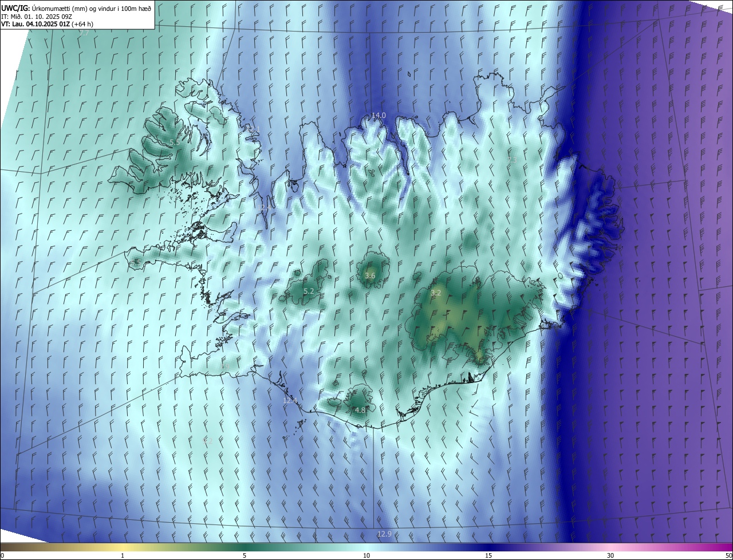Click the color scale tick label 50
This screenshot has width=733, height=560.
728,555
